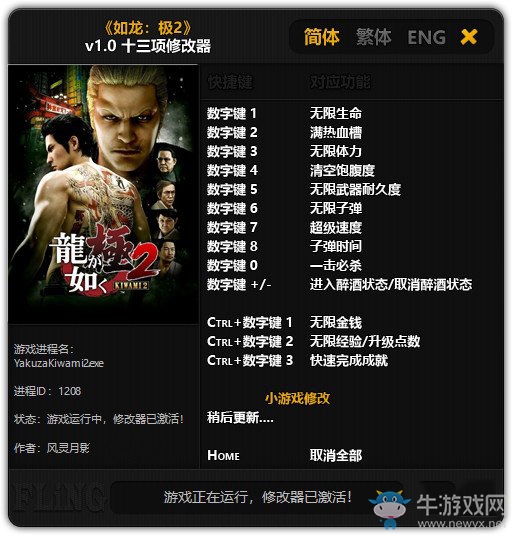
Task: Enable 无限武器耐久度 option
Action: 355,189
